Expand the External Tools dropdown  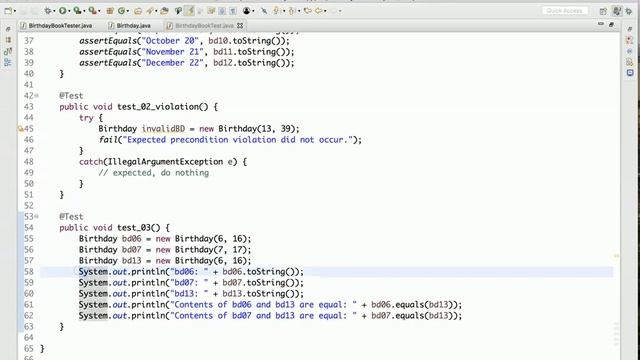pos(99,11)
